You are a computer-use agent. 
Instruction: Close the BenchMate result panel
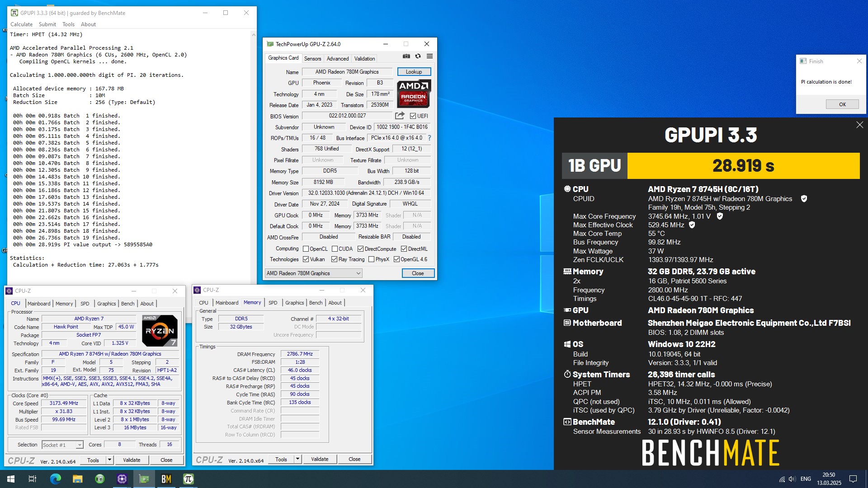pos(859,125)
